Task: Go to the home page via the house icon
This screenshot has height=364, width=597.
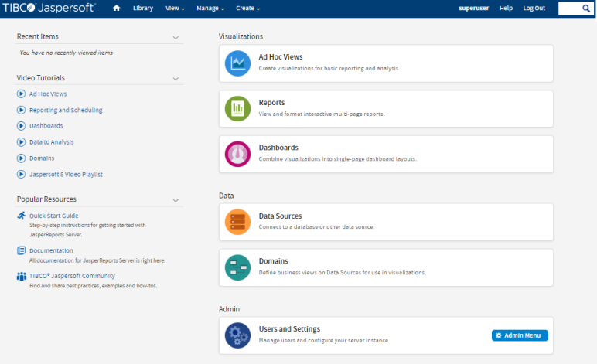Action: pyautogui.click(x=117, y=8)
